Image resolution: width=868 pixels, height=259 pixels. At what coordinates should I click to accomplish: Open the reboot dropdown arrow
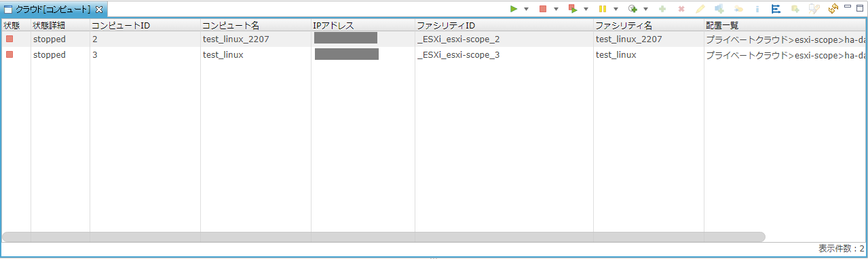click(x=586, y=9)
